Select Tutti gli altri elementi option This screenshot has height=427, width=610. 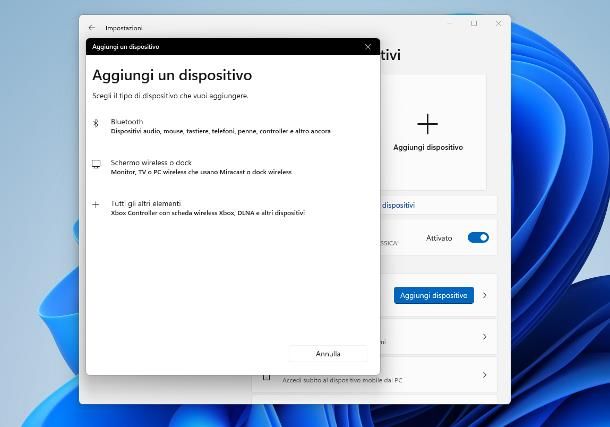tap(146, 203)
